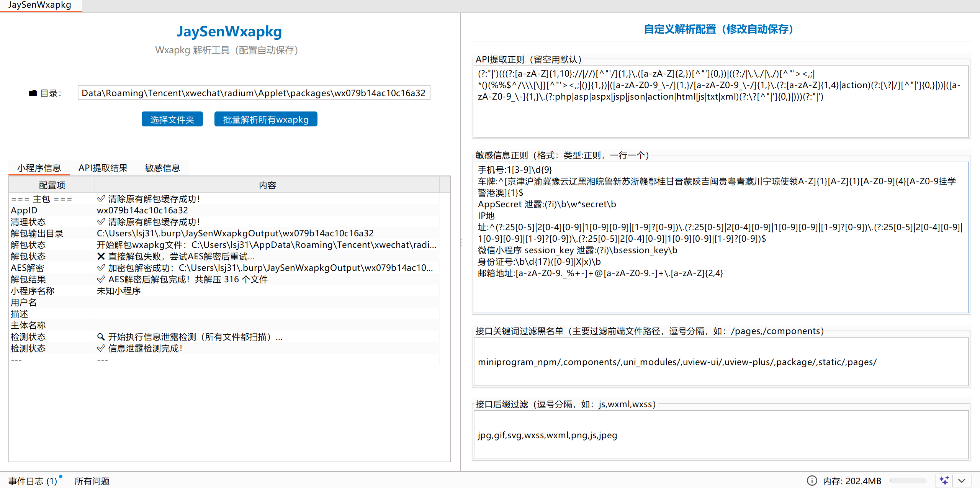Click the checkmark icon in 解包结果 row
Viewport: 980px width, 488px height.
pos(101,279)
